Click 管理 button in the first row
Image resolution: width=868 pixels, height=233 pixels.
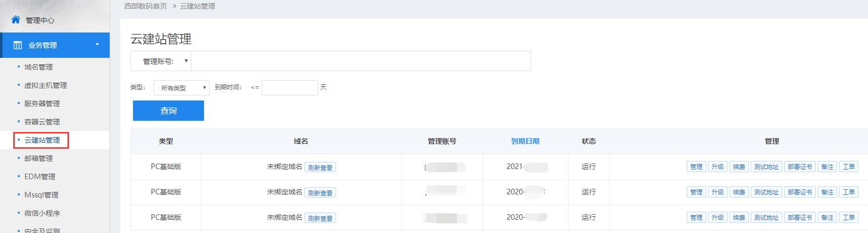pos(696,167)
